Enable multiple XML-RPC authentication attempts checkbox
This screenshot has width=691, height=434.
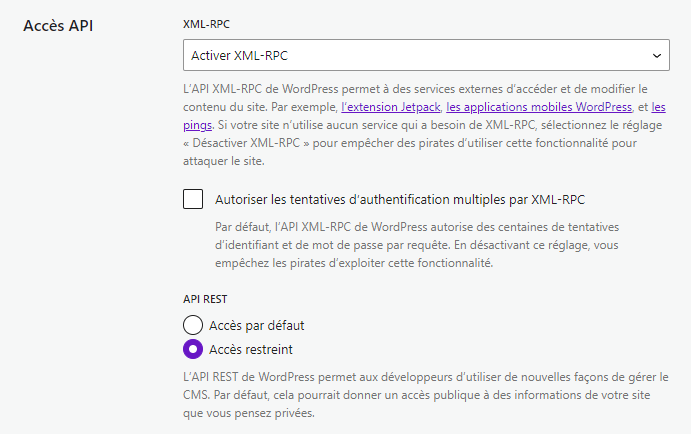193,199
